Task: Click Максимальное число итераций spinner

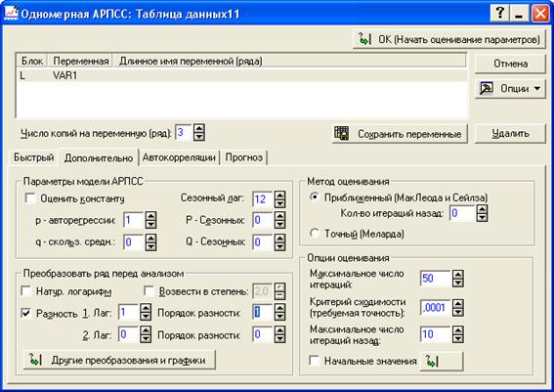Action: (x=458, y=279)
